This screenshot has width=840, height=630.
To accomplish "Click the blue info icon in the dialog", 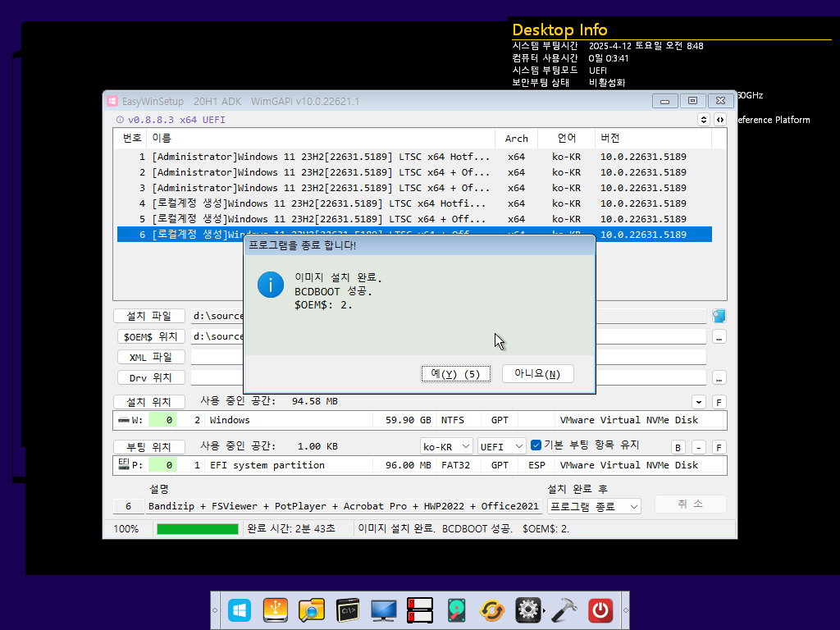I will tap(271, 285).
